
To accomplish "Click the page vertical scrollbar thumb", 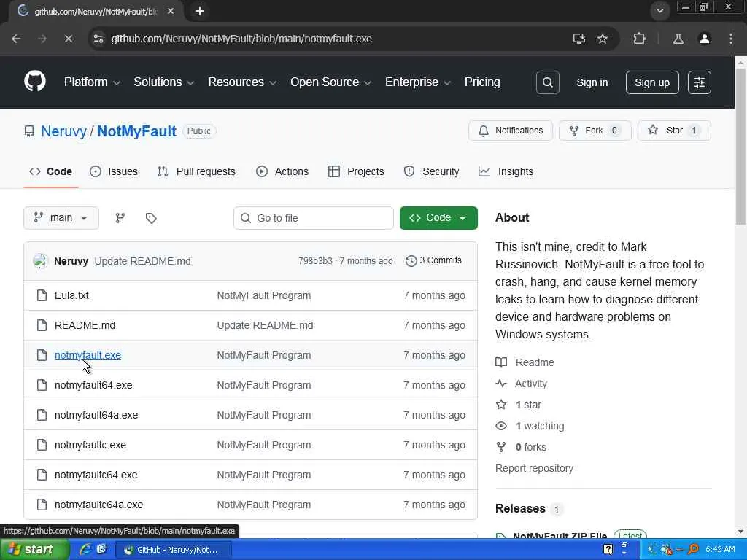I will [740, 146].
